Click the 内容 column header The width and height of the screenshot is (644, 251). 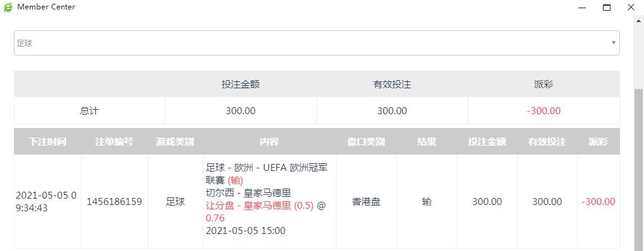(x=270, y=142)
